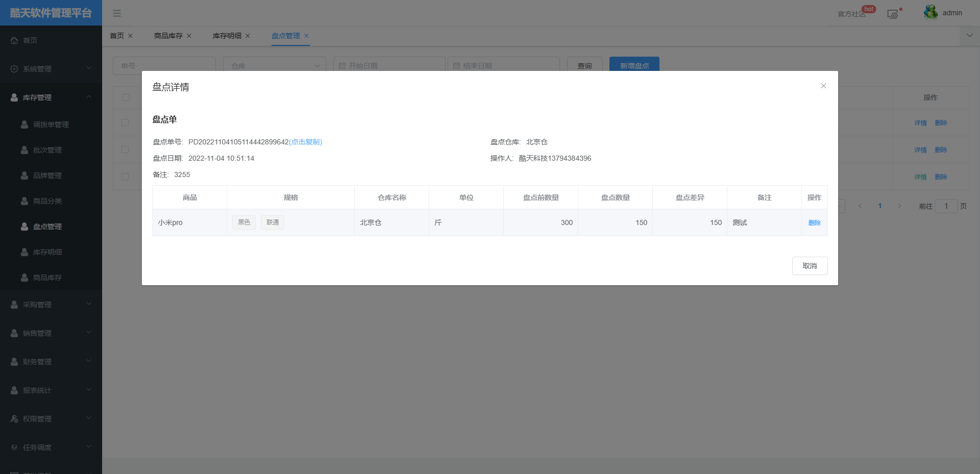Switch to the 商品库存 tab
980x474 pixels.
[x=168, y=36]
